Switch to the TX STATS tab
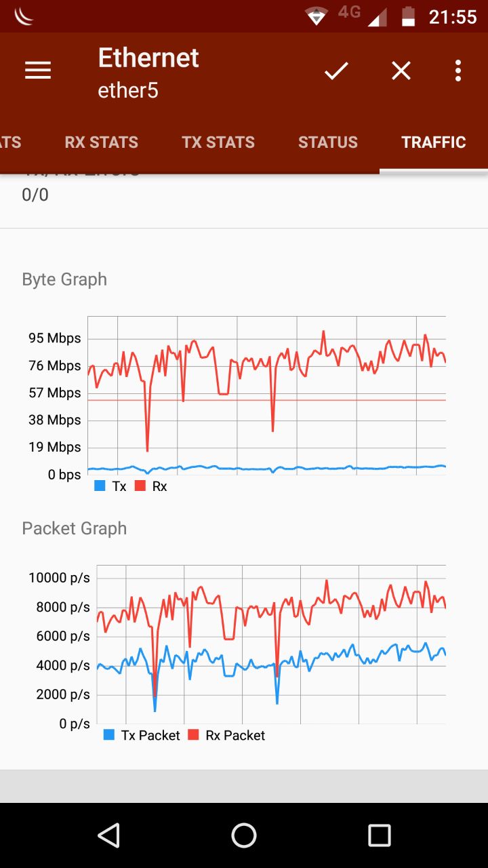The width and height of the screenshot is (488, 868). click(218, 142)
